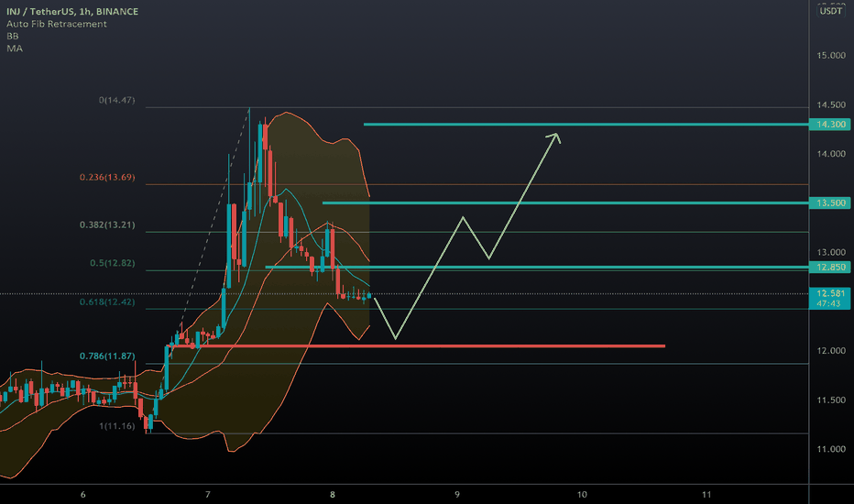
Task: Click the 14.500 price axis label
Action: (831, 104)
